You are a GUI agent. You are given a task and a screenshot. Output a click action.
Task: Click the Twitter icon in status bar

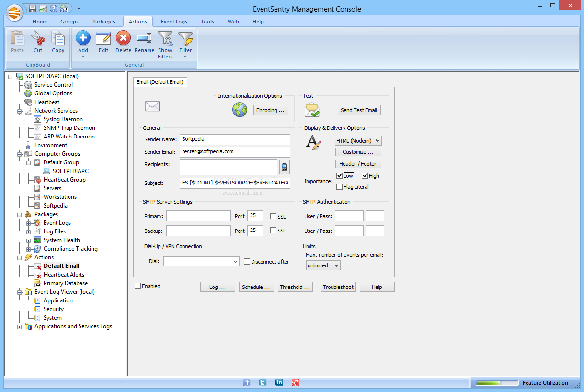pyautogui.click(x=263, y=382)
